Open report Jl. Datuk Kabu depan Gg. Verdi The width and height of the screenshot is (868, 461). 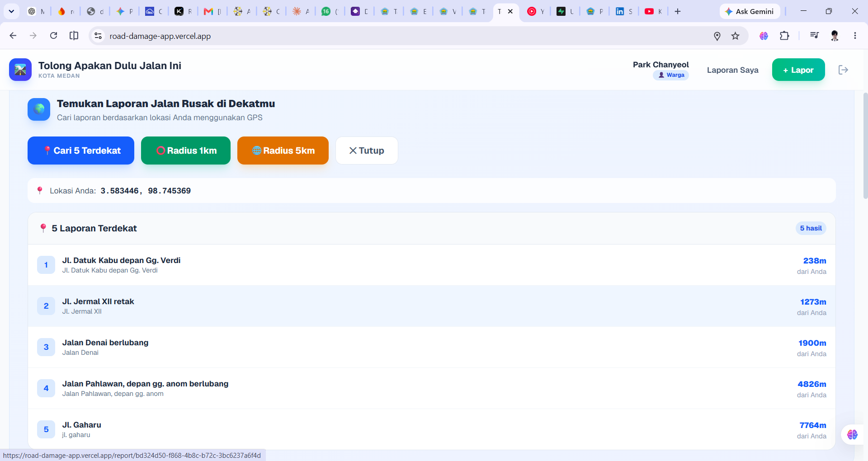tap(432, 265)
